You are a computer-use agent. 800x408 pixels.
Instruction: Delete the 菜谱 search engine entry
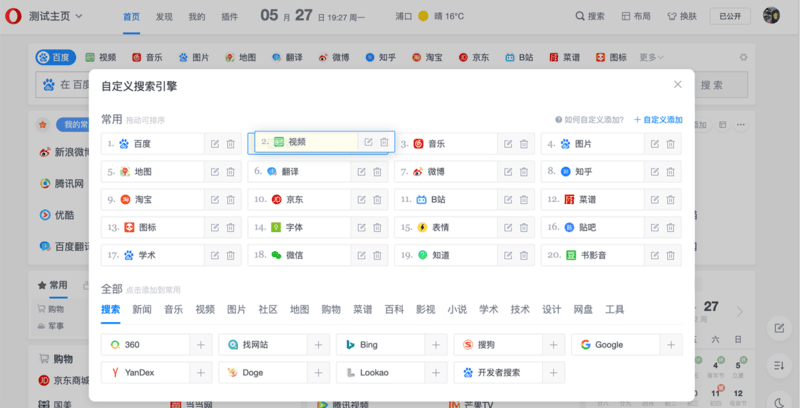(x=670, y=199)
